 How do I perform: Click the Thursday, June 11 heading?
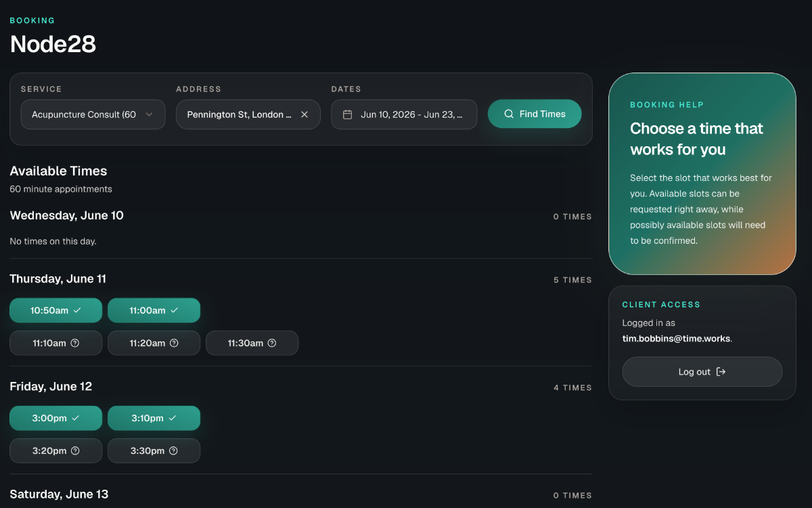pos(58,278)
